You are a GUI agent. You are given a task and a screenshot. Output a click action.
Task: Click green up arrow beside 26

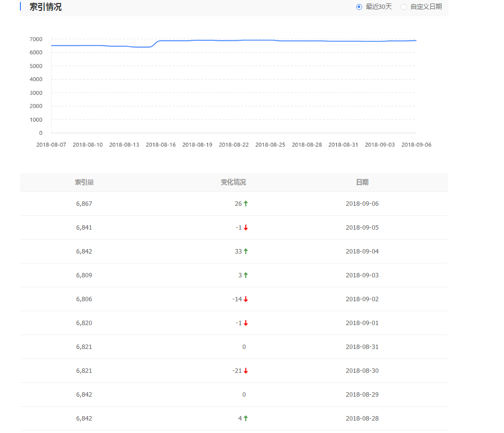tap(246, 204)
